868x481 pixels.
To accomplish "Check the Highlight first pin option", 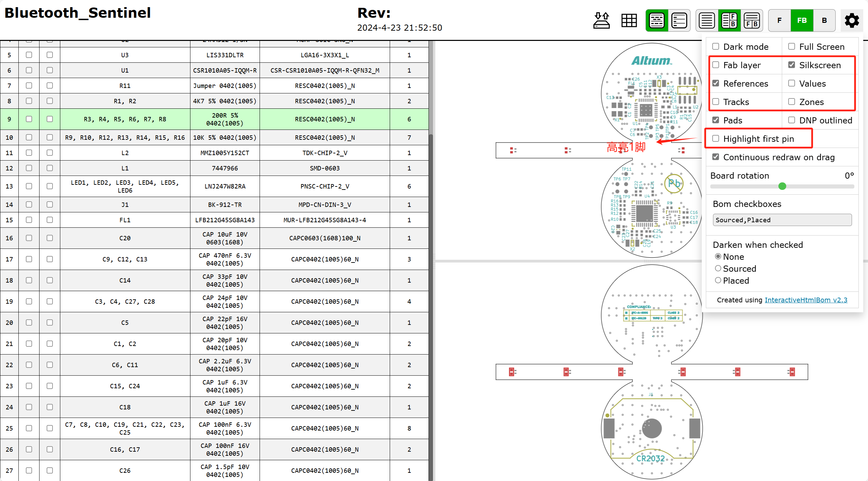I will click(x=716, y=138).
